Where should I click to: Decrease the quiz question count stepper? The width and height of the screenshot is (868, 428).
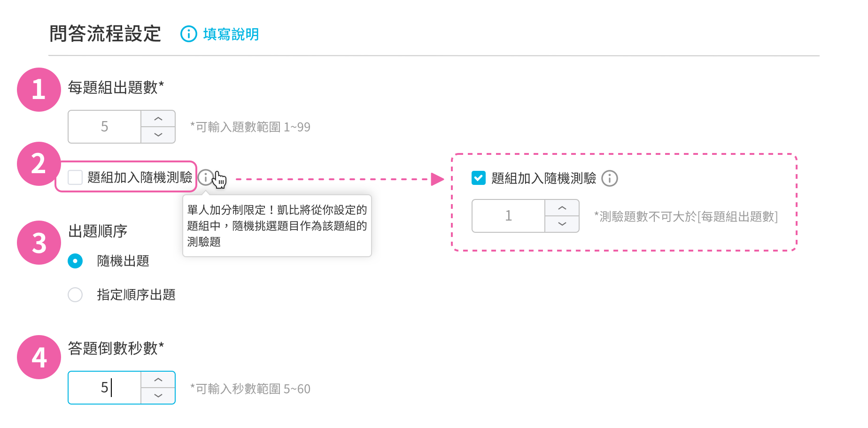coord(562,224)
